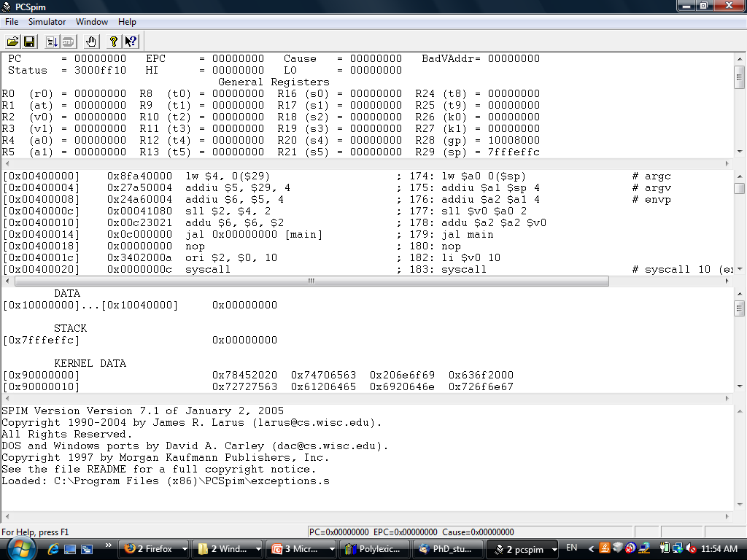Click the status bar PC=0x00000000 field
747x560 pixels.
338,532
